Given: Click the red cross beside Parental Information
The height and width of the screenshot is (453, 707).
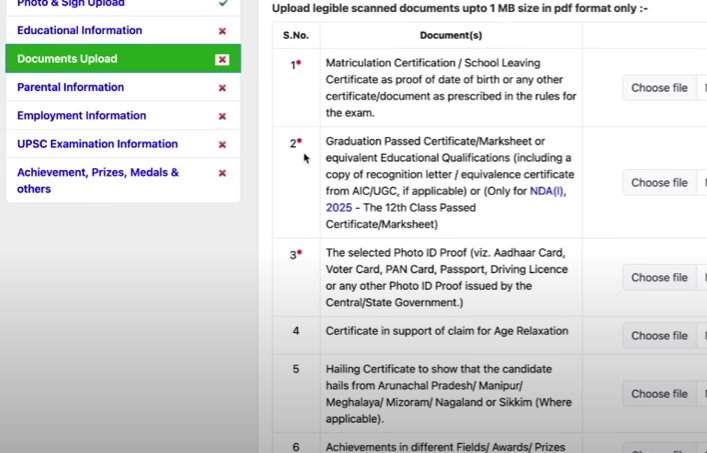Looking at the screenshot, I should (222, 88).
